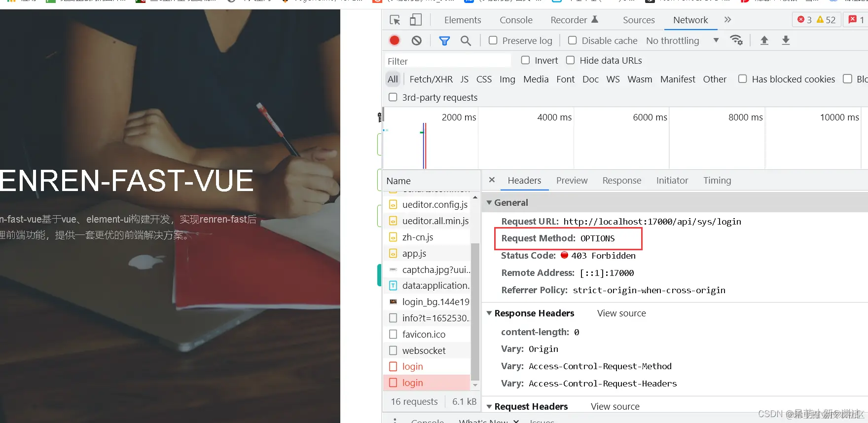Filter requests by Img
This screenshot has width=868, height=423.
click(x=507, y=79)
